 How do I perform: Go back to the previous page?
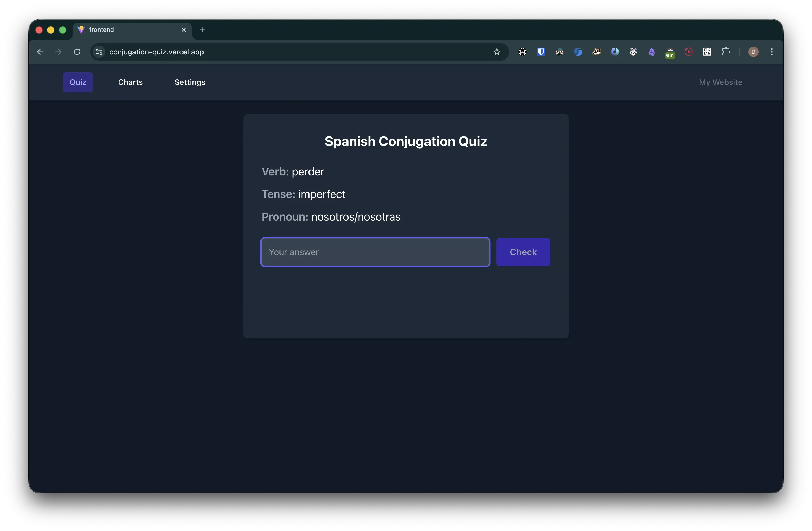[x=40, y=52]
